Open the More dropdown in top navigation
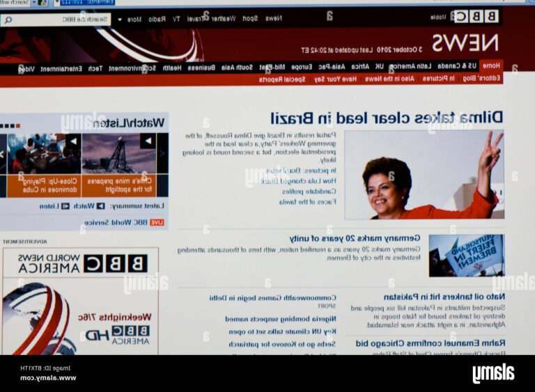 (x=130, y=19)
